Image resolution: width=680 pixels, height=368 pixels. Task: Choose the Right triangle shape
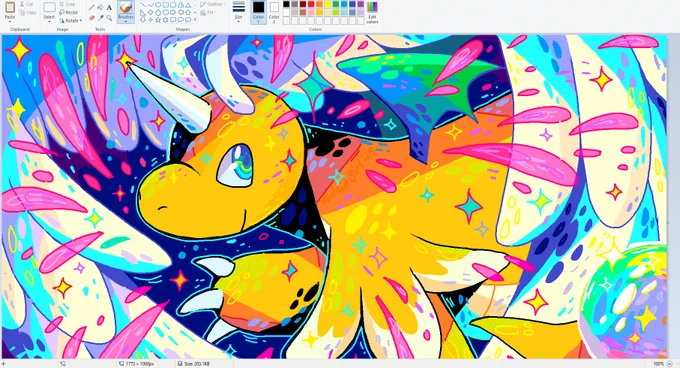(x=143, y=13)
